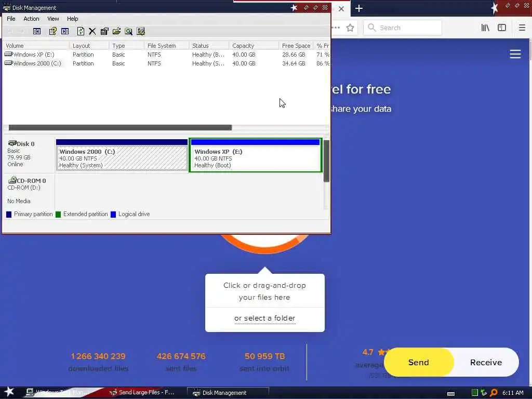Click the Refresh toolbar icon
The image size is (532, 399).
(81, 31)
